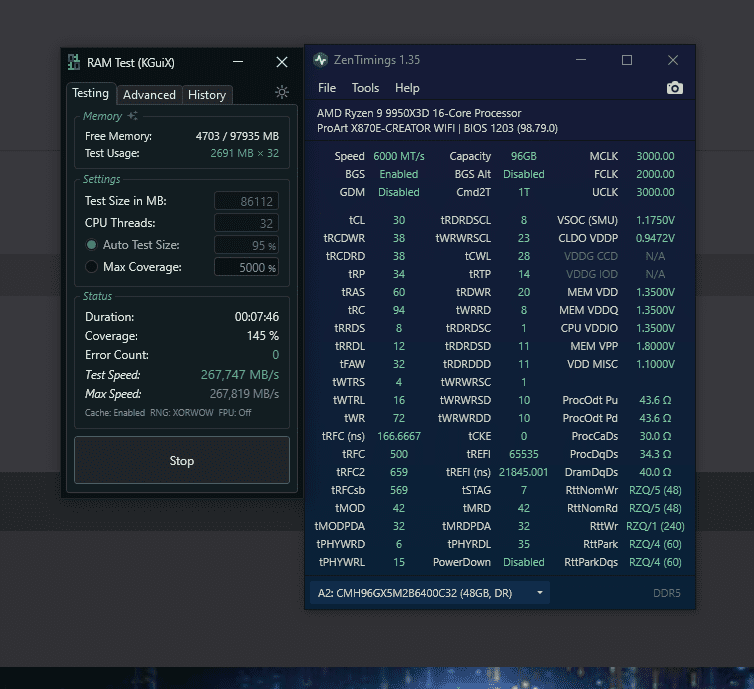
Task: Click the Duration 00:07:46 value
Action: coord(257,316)
